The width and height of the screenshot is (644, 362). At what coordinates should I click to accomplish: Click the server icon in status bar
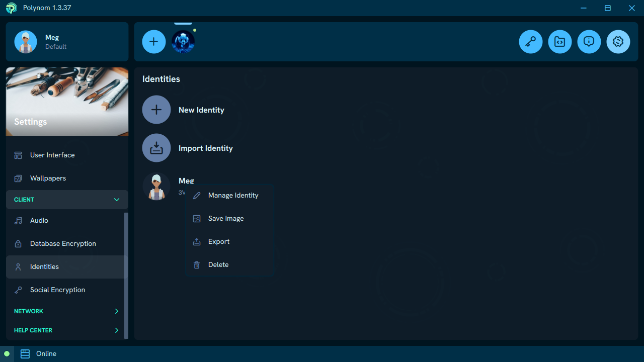(x=25, y=354)
